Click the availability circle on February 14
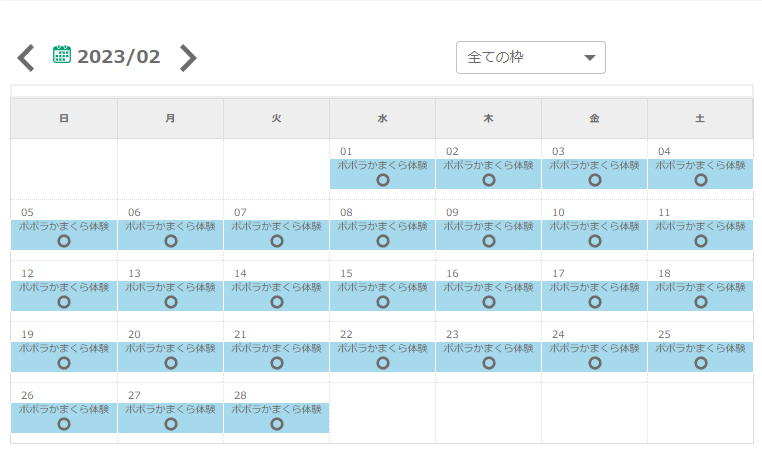 coord(277,302)
